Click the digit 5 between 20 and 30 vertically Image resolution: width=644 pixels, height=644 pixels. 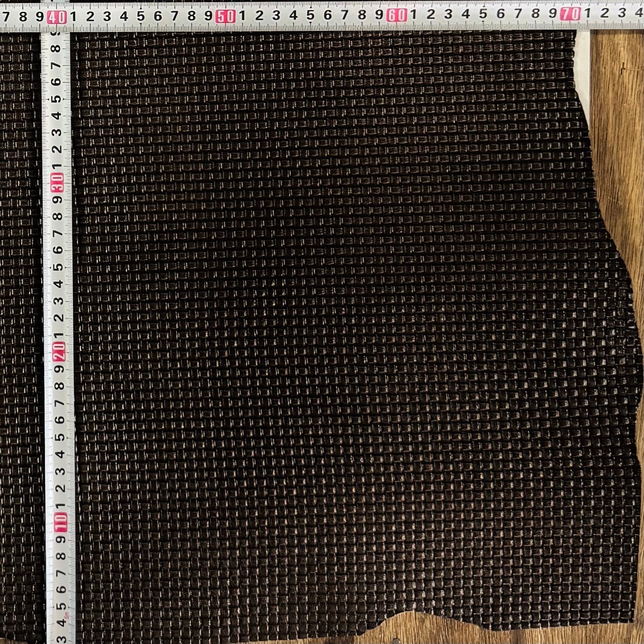pos(59,267)
